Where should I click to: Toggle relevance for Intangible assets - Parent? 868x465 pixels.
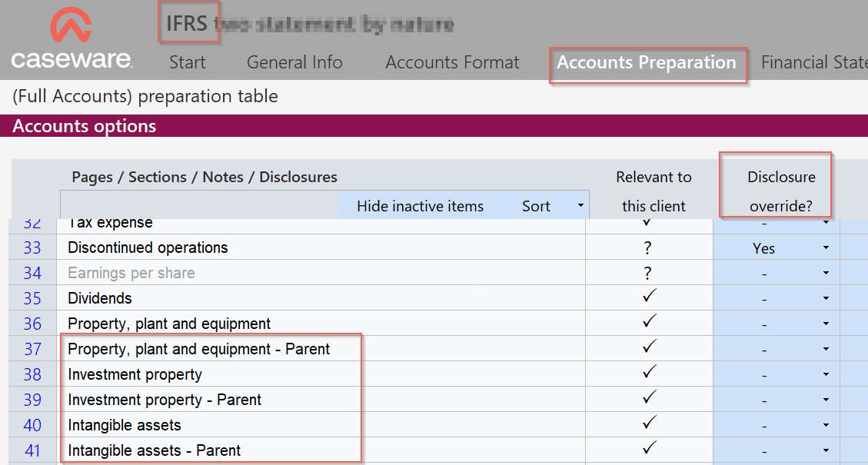(650, 448)
